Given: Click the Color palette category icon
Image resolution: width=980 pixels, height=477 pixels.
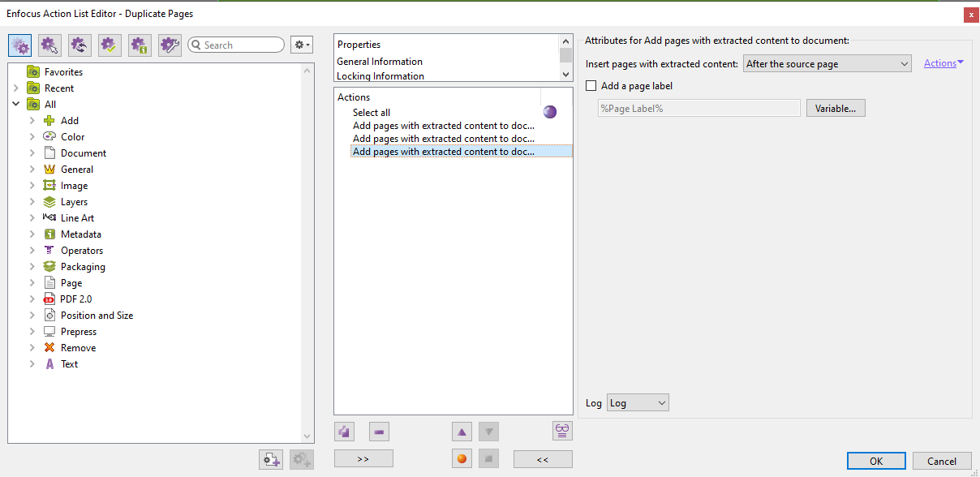Looking at the screenshot, I should click(49, 136).
